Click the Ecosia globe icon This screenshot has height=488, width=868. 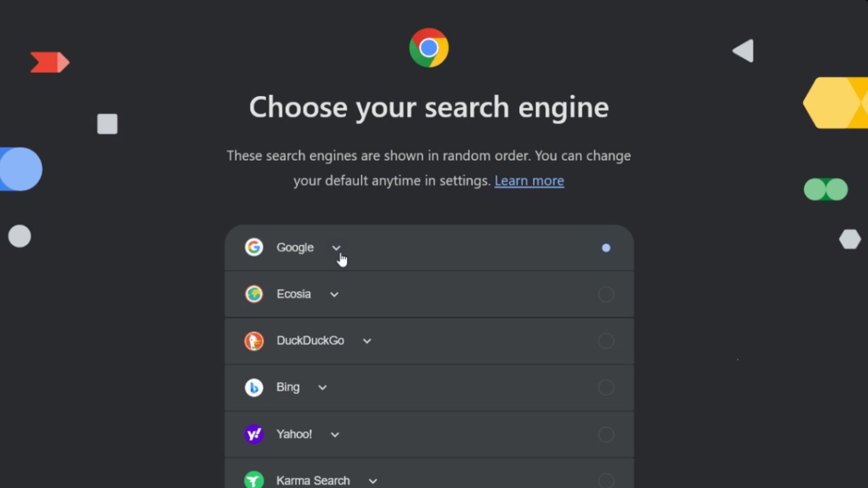click(254, 294)
